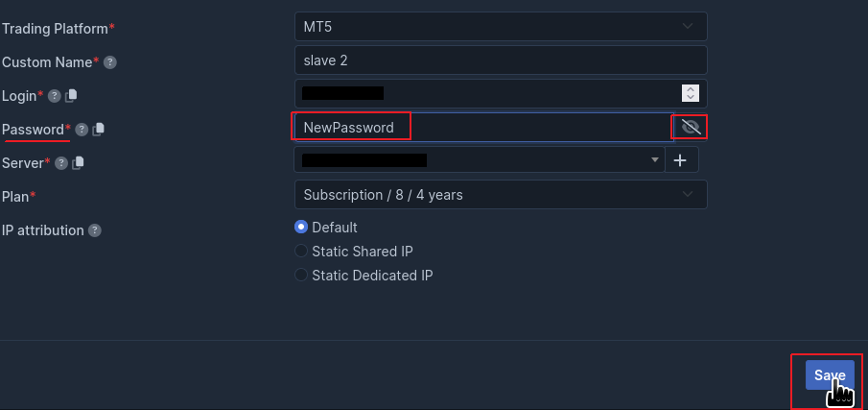
Task: Click the help icon beside Login
Action: tap(55, 96)
